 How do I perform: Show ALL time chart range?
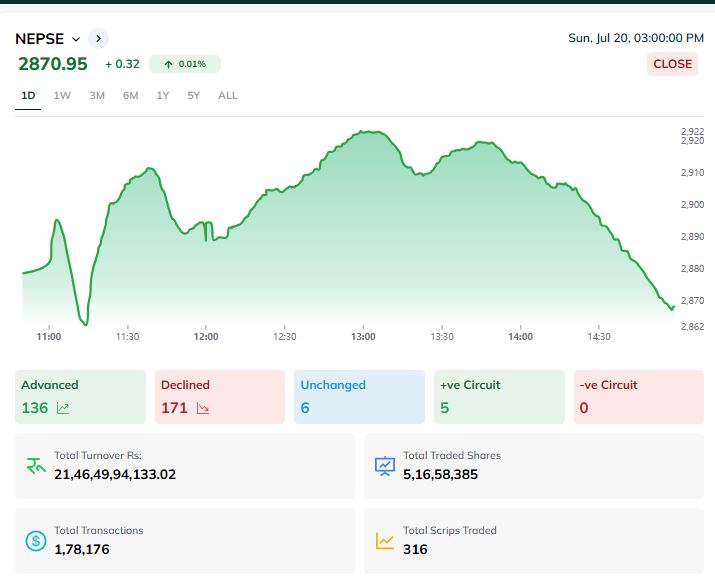(228, 96)
